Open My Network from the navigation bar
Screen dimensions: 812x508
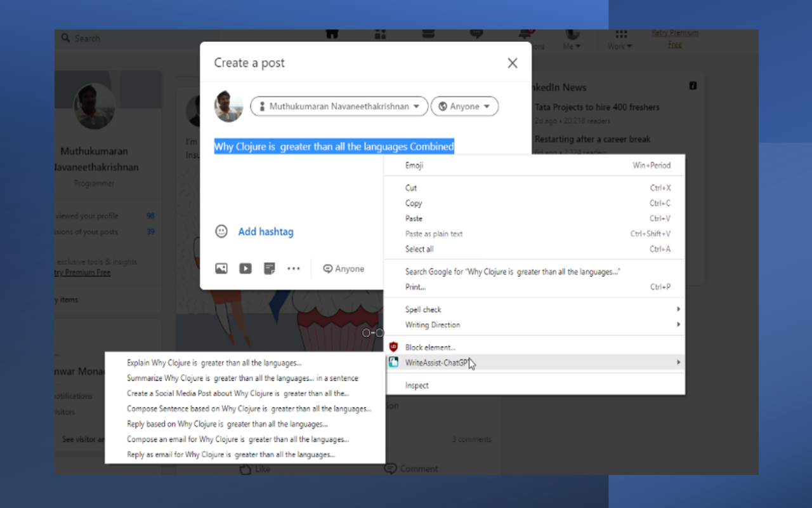coord(380,32)
